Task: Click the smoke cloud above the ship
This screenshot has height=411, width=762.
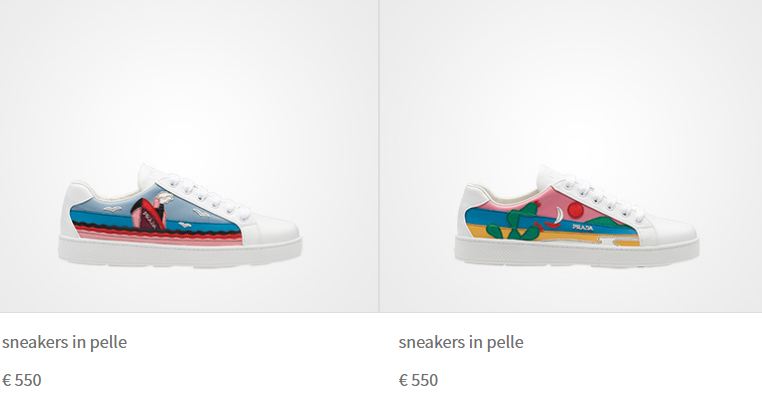Action: pos(164,197)
